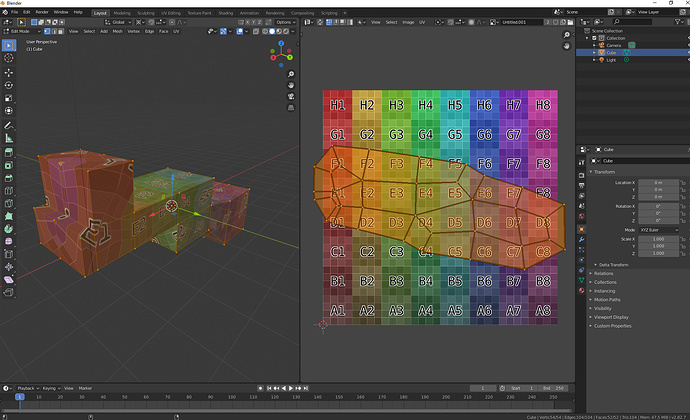Image resolution: width=690 pixels, height=420 pixels.
Task: Expand the Relations panel
Action: pos(603,273)
